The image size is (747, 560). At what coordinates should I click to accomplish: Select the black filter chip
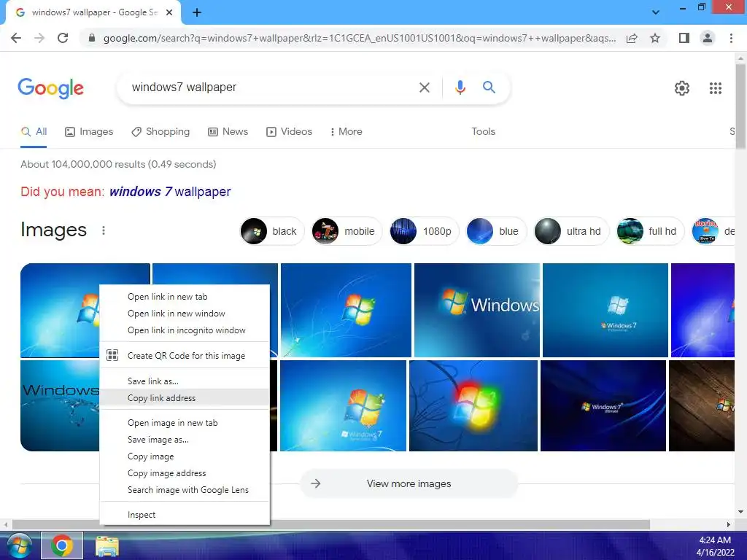[271, 231]
